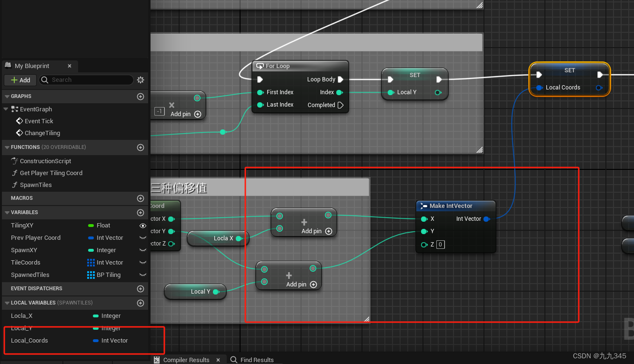The width and height of the screenshot is (634, 364).
Task: Click the For Loop Completed exec pin
Action: pyautogui.click(x=341, y=105)
